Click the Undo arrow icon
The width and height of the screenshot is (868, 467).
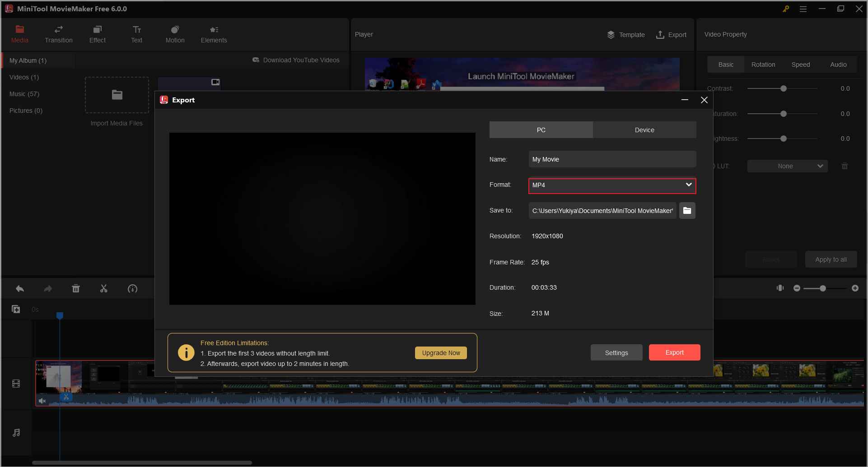(x=20, y=289)
